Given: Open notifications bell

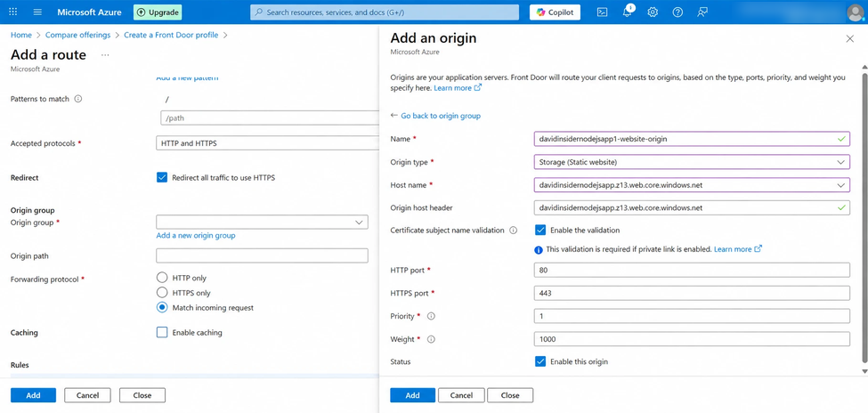Looking at the screenshot, I should point(628,12).
